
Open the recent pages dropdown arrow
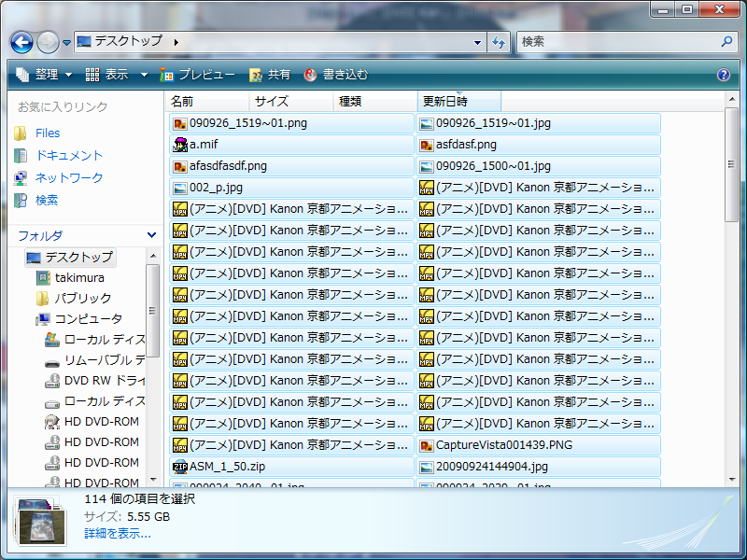[66, 43]
